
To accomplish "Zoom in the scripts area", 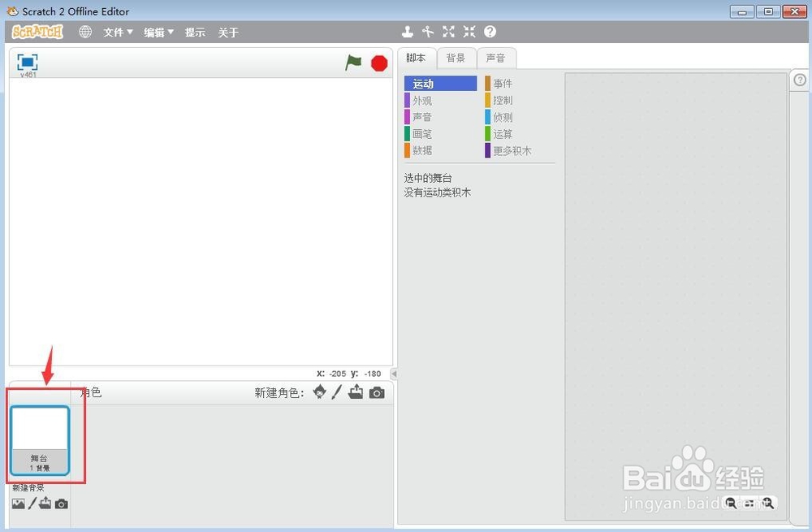I will coord(767,503).
